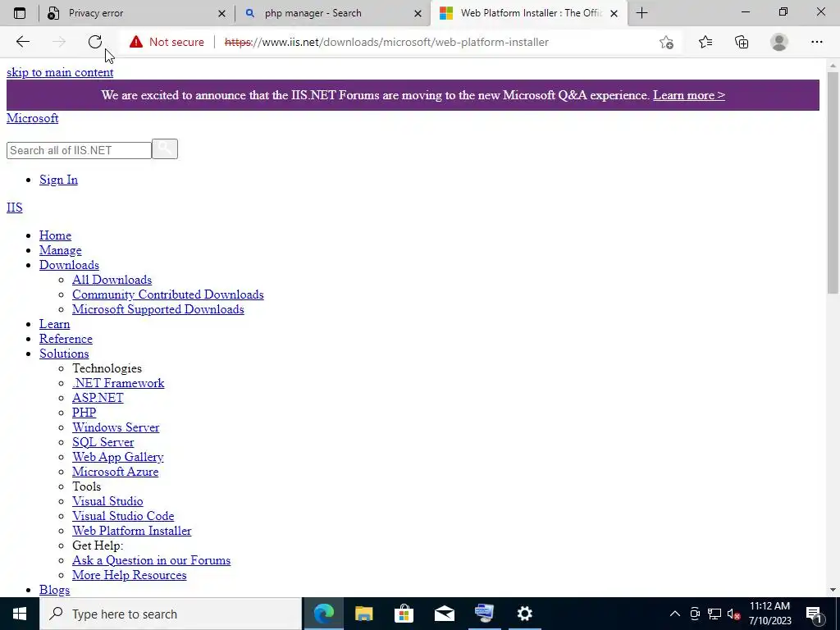
Task: Click the IIS logo link
Action: 15,208
